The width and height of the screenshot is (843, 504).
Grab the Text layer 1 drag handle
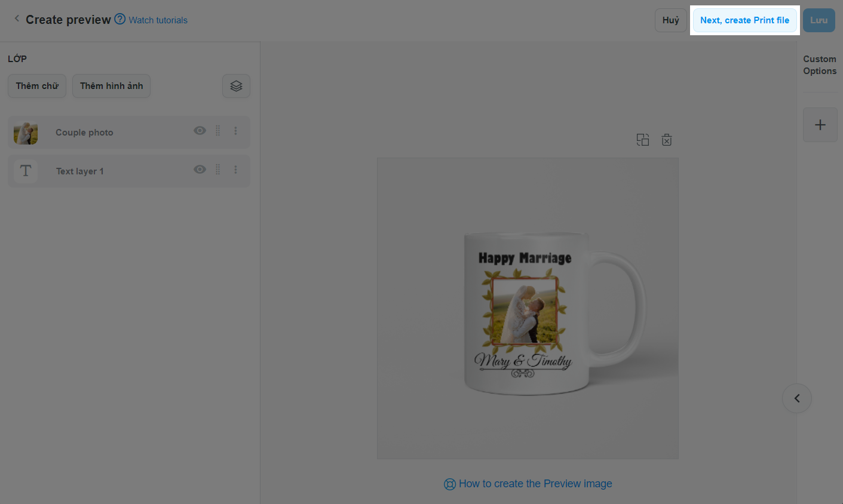pyautogui.click(x=218, y=170)
